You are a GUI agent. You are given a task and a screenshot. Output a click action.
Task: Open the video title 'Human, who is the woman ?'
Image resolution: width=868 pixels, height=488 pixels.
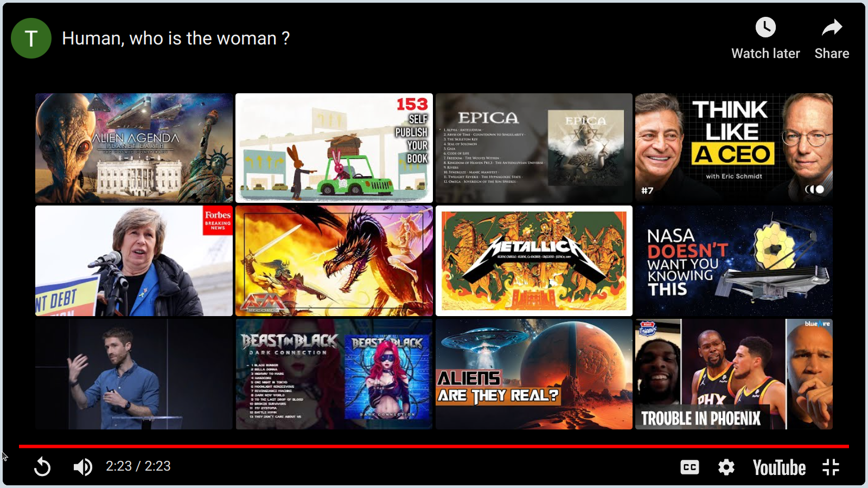[x=176, y=38]
